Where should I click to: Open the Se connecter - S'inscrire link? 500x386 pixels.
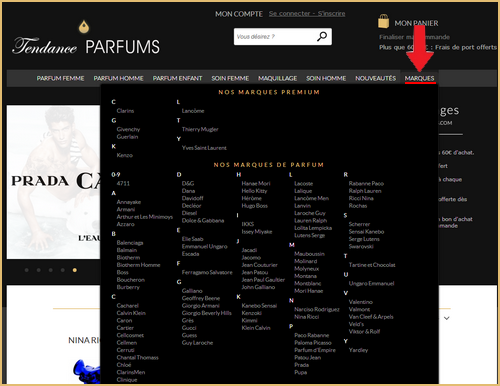pyautogui.click(x=307, y=14)
